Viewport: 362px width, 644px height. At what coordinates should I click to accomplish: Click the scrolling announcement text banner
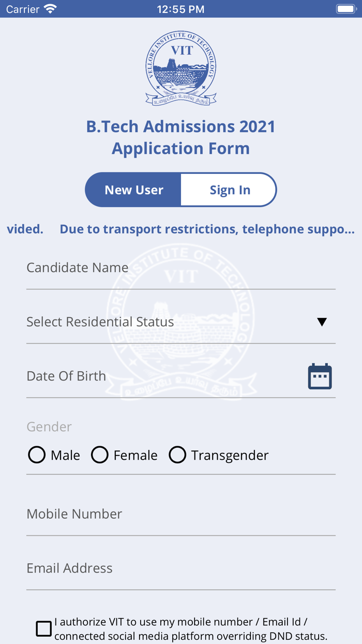(181, 229)
